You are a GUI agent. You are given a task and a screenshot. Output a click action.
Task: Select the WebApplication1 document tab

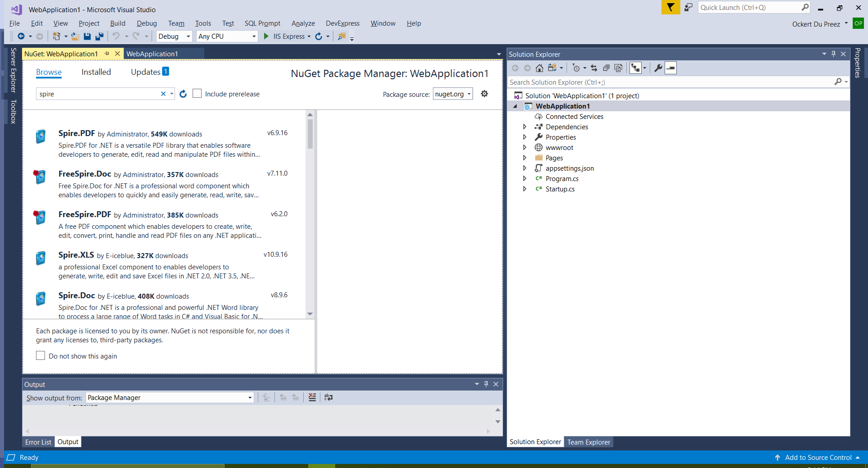152,54
